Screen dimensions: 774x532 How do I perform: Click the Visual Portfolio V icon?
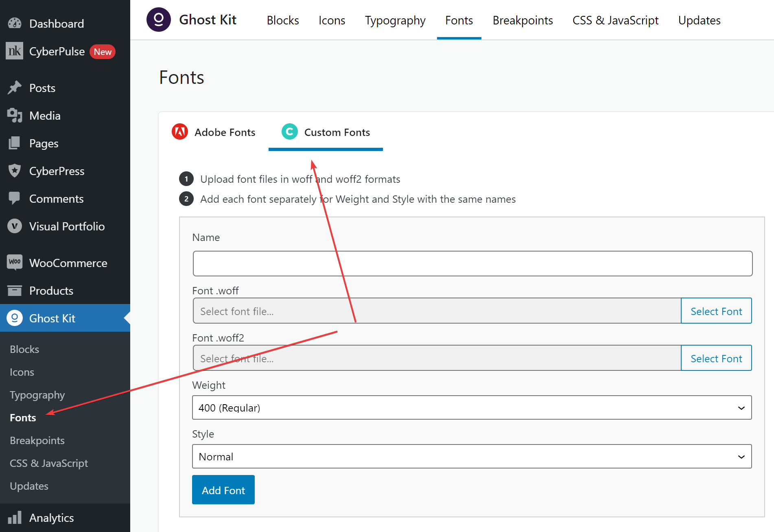coord(15,226)
